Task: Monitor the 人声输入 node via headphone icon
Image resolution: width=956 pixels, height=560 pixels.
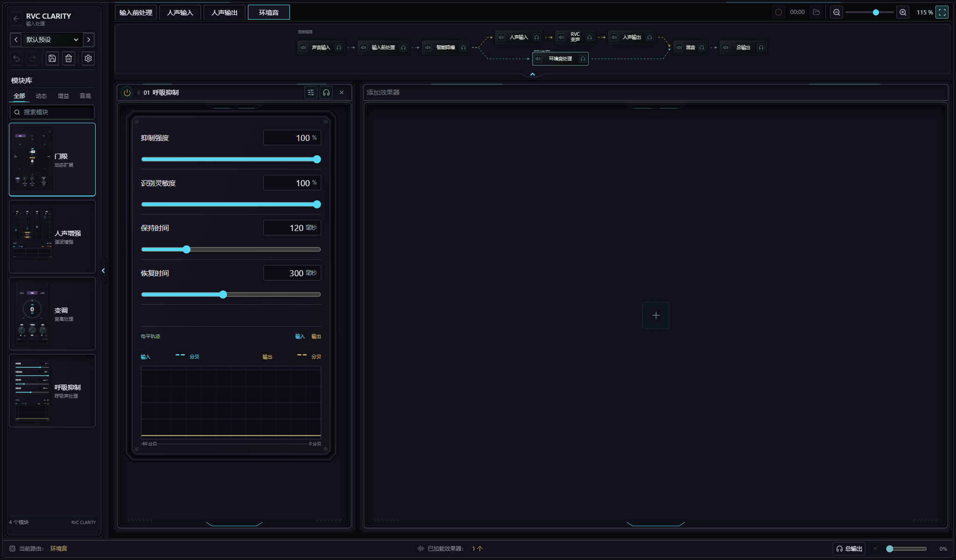Action: [x=537, y=37]
